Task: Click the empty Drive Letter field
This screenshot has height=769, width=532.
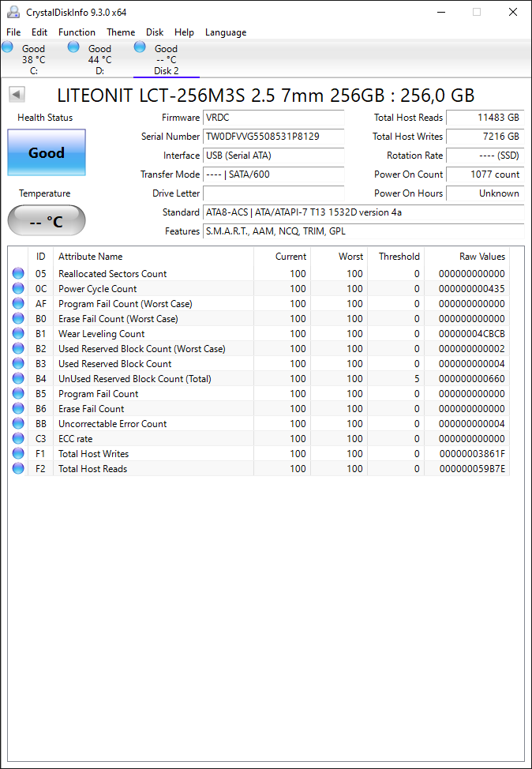Action: (274, 193)
